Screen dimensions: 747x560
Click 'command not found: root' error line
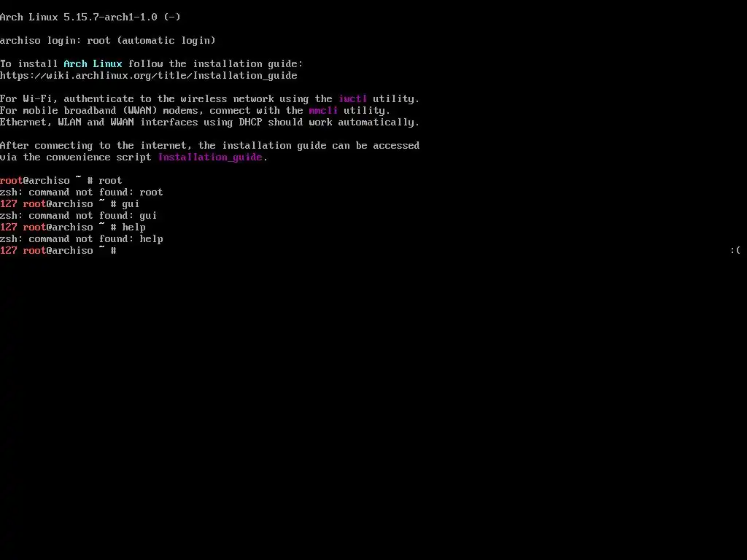pos(82,192)
